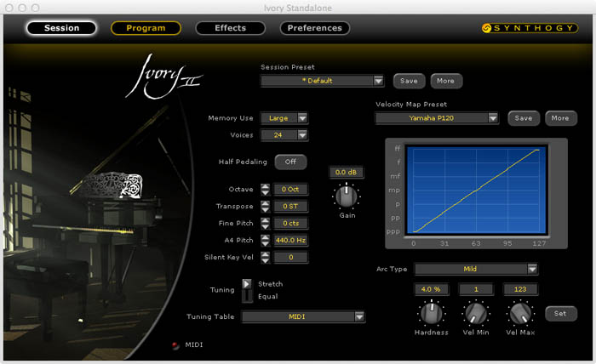Click More next to Velocity Map Preset
This screenshot has width=596, height=364.
point(561,118)
